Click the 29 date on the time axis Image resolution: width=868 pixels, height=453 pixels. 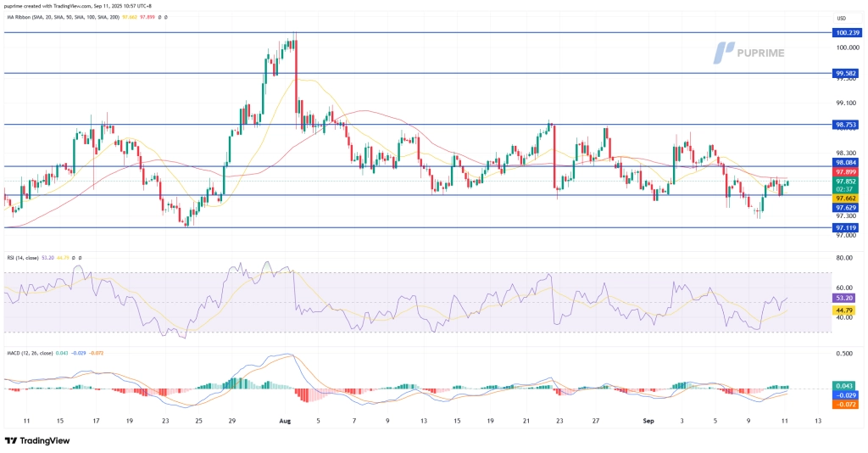232,421
